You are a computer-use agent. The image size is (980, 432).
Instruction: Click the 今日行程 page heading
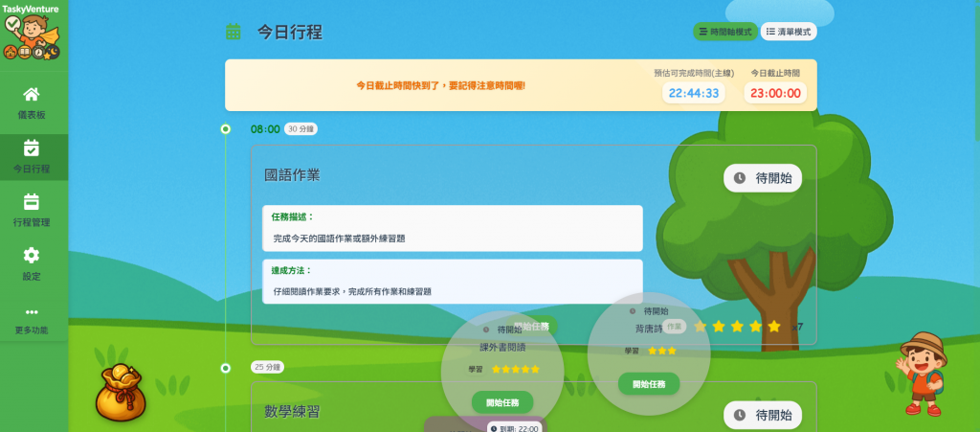(290, 32)
